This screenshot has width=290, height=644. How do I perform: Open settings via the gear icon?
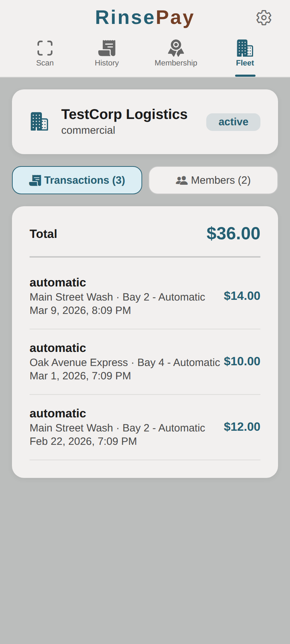[x=264, y=18]
